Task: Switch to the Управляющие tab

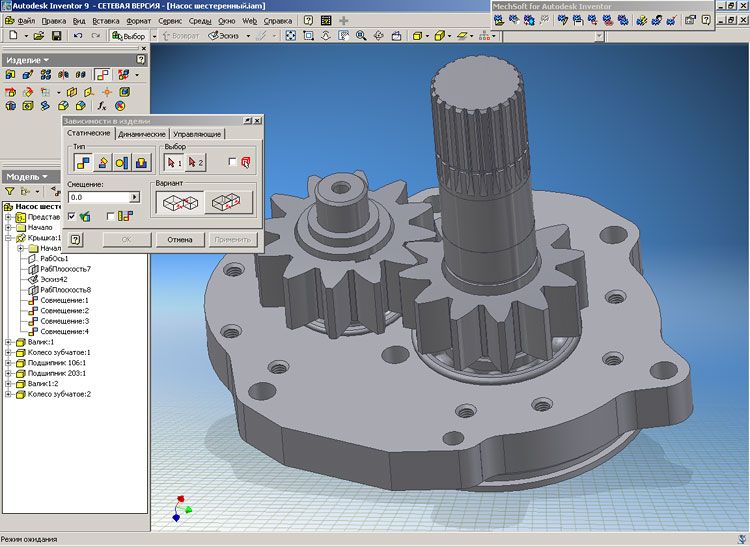Action: [197, 134]
